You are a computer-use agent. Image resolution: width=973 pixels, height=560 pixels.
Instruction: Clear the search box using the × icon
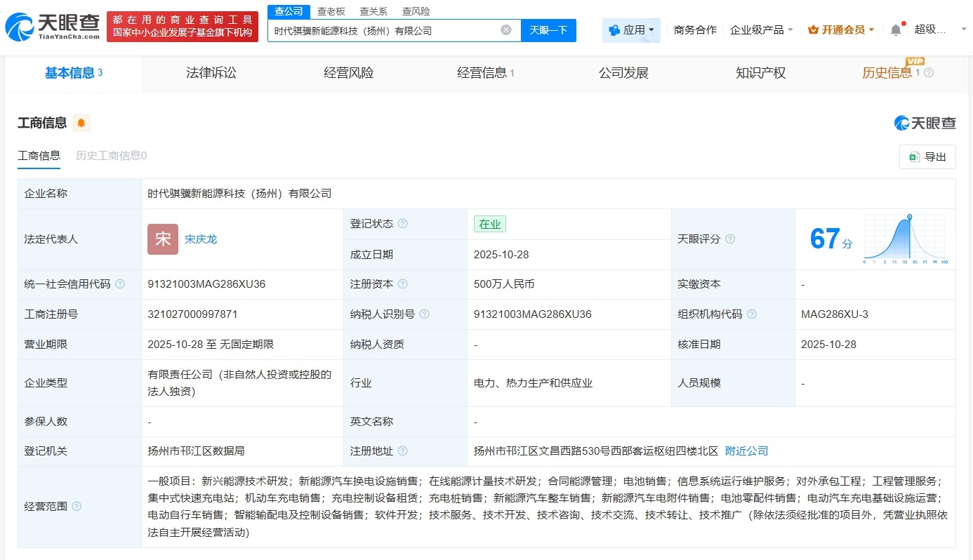506,30
